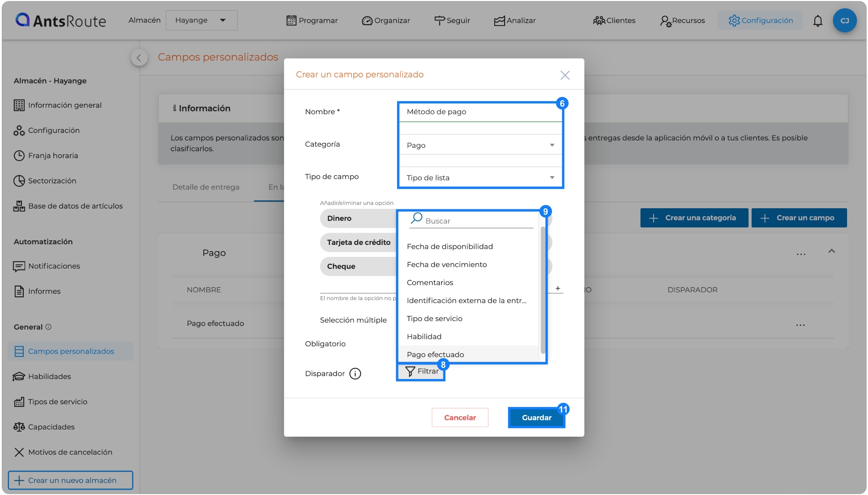Click the Disparador info icon
The image size is (868, 495).
pyautogui.click(x=355, y=374)
